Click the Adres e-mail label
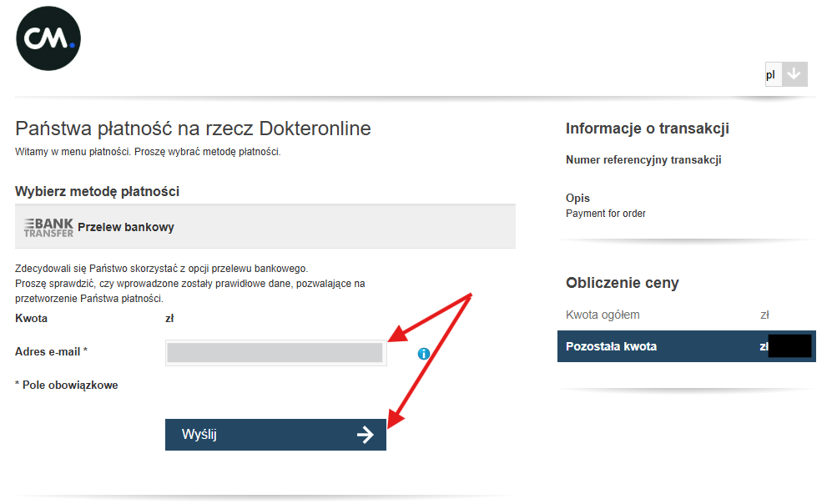This screenshot has width=837, height=504. click(x=51, y=352)
